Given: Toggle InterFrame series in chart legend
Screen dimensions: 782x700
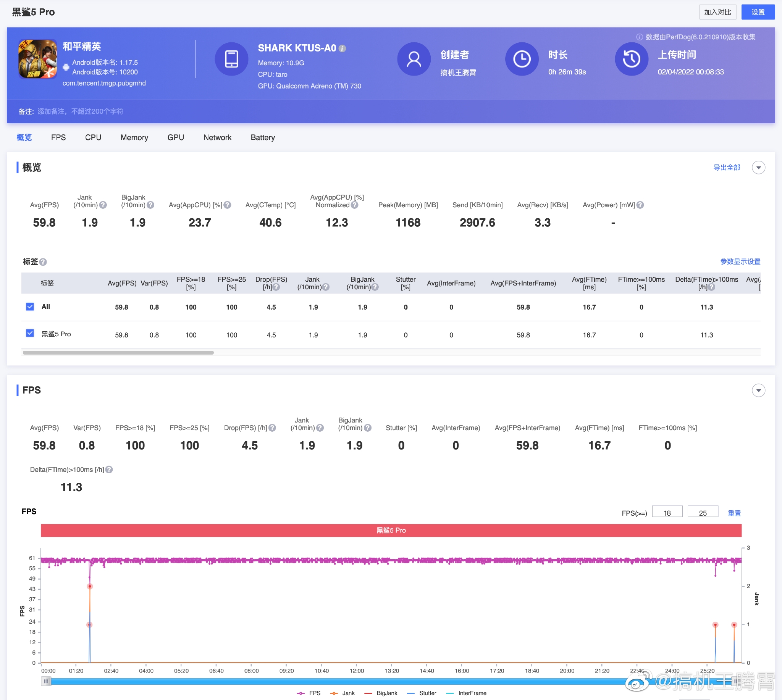Looking at the screenshot, I should (x=466, y=693).
